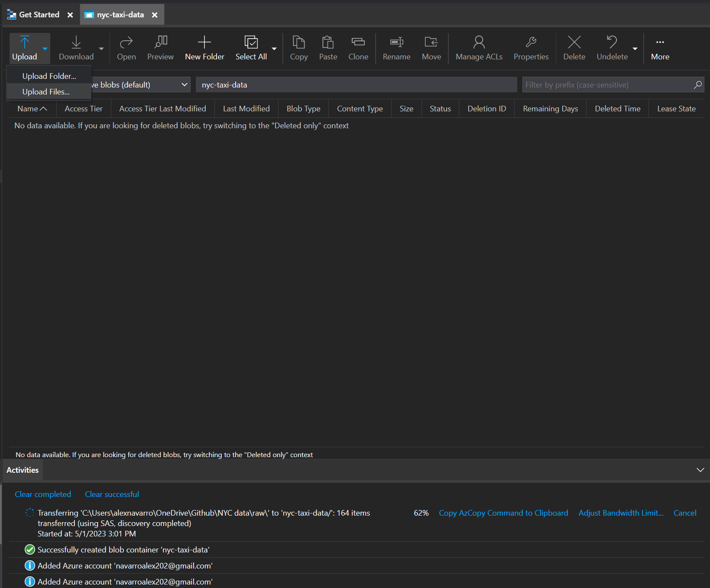Click the green success checkmark icon
The width and height of the screenshot is (710, 588).
29,550
